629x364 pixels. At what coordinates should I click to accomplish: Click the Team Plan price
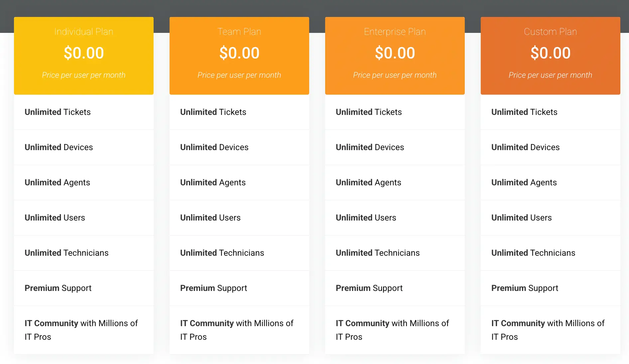pos(239,52)
